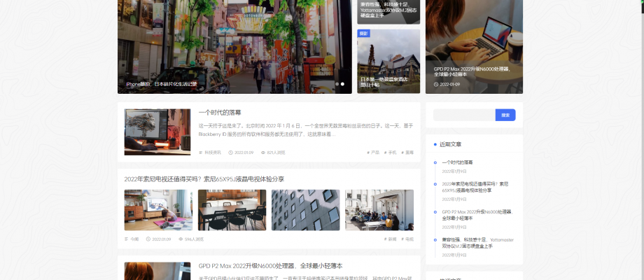644x280 pixels.
Task: Select the # 黑莓 tag
Action: 407,153
